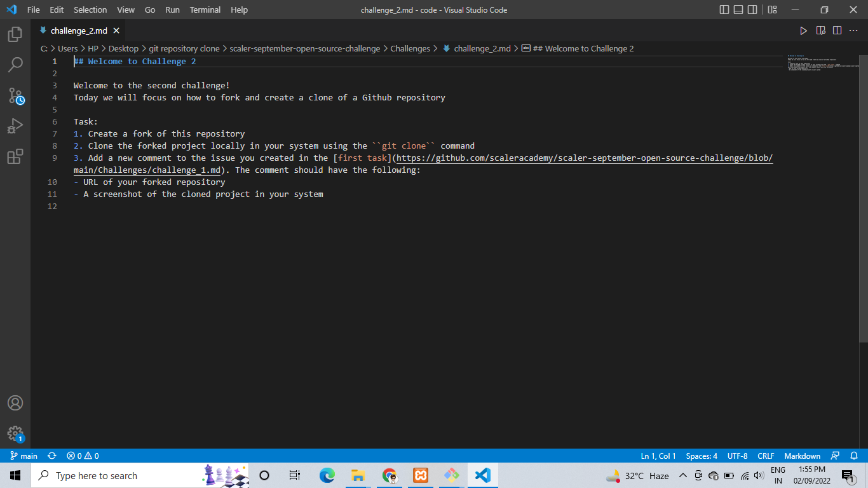Select the challenge_2.md editor tab

79,30
